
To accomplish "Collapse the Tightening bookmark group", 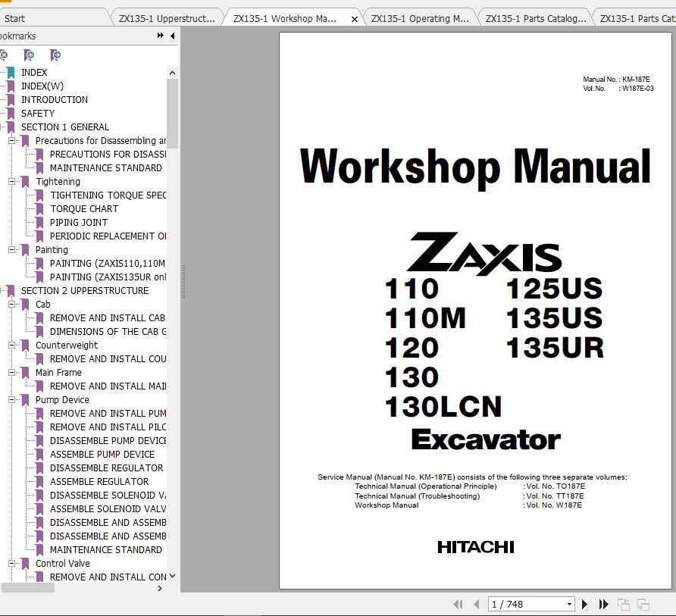I will click(x=10, y=181).
